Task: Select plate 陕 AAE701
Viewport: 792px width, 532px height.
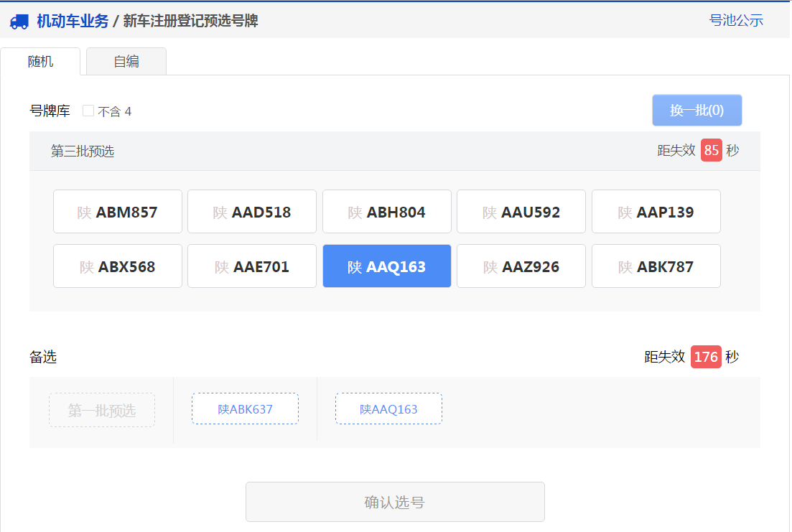Action: coord(252,266)
